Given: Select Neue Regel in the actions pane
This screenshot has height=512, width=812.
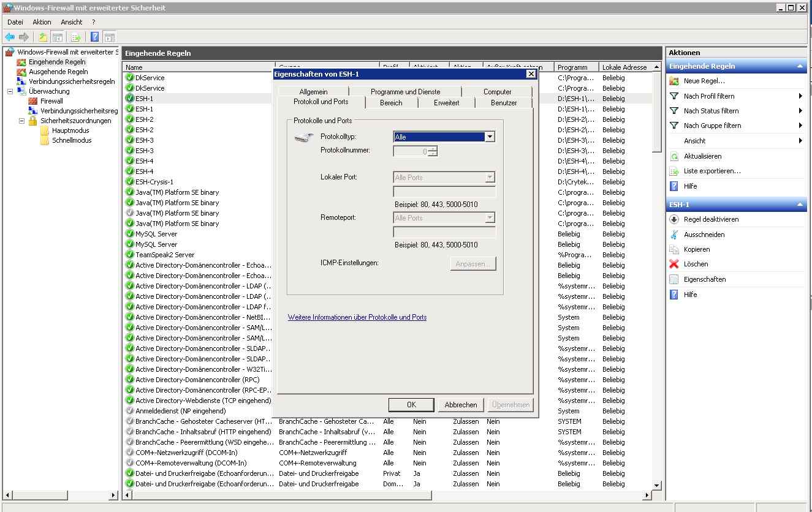Looking at the screenshot, I should tap(704, 81).
